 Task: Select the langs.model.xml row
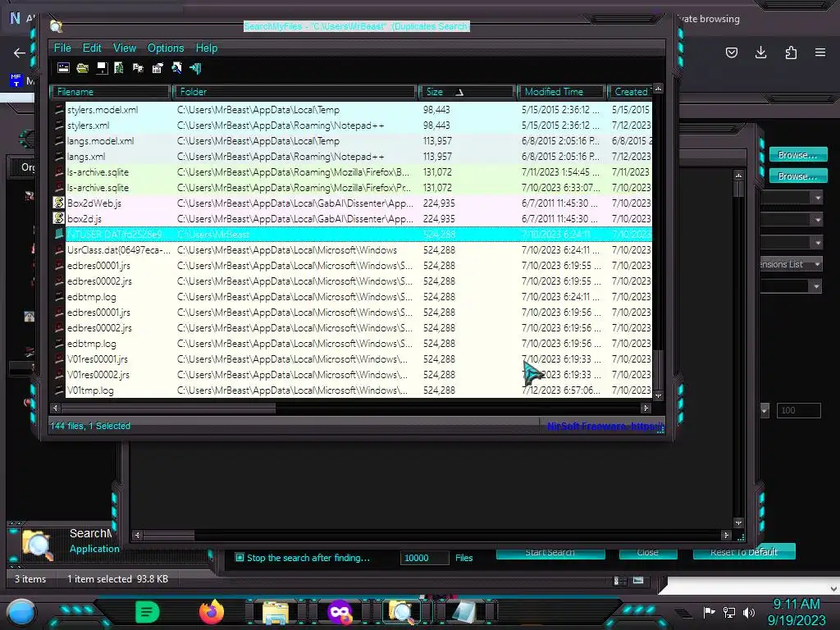tap(353, 141)
